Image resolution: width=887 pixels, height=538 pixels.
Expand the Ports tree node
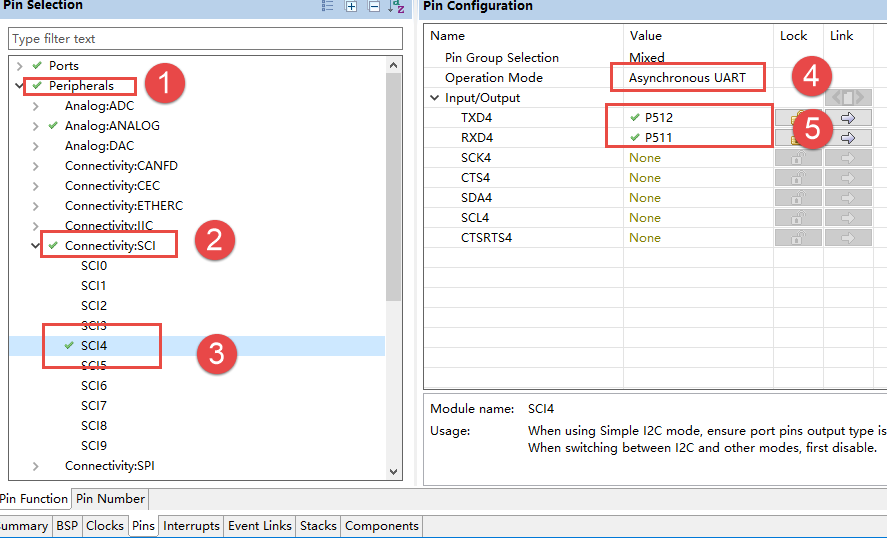pos(20,66)
